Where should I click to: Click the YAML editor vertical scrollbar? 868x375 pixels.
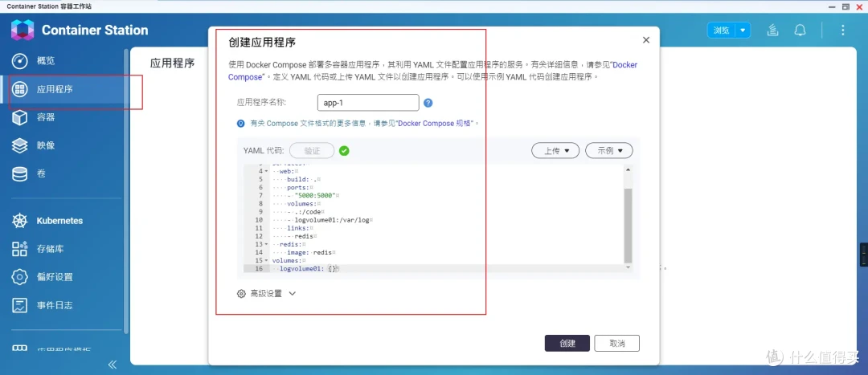click(x=628, y=225)
